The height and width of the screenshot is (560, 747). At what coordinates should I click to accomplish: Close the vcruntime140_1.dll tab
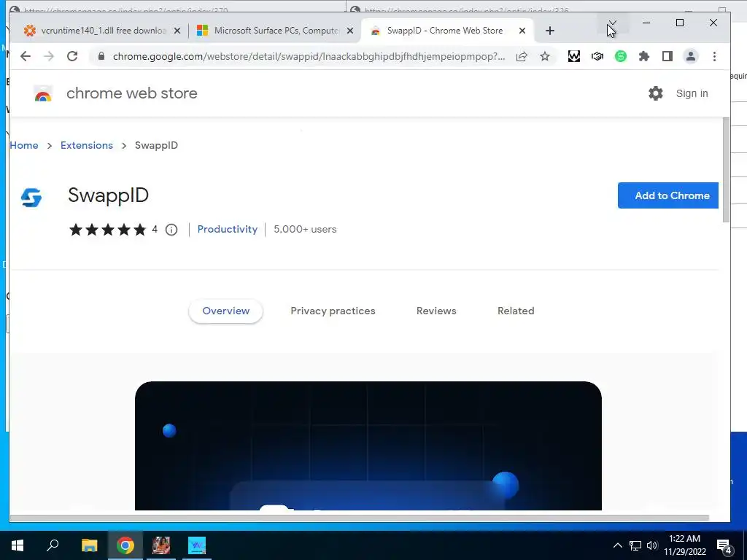(177, 31)
